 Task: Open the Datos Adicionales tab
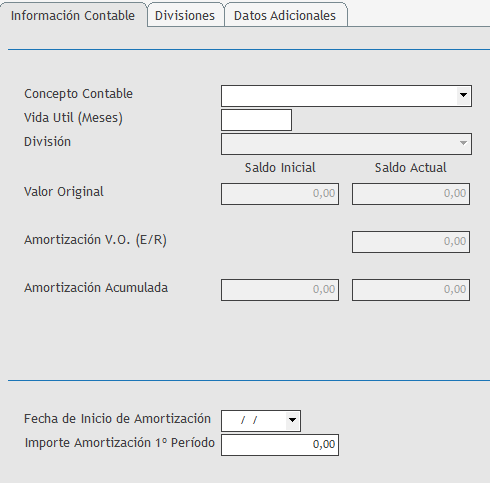pyautogui.click(x=286, y=15)
